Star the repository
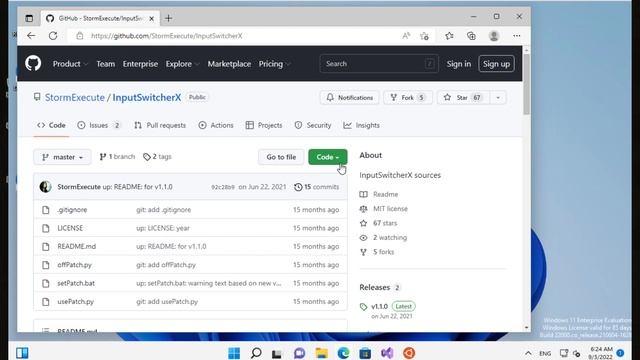 463,98
